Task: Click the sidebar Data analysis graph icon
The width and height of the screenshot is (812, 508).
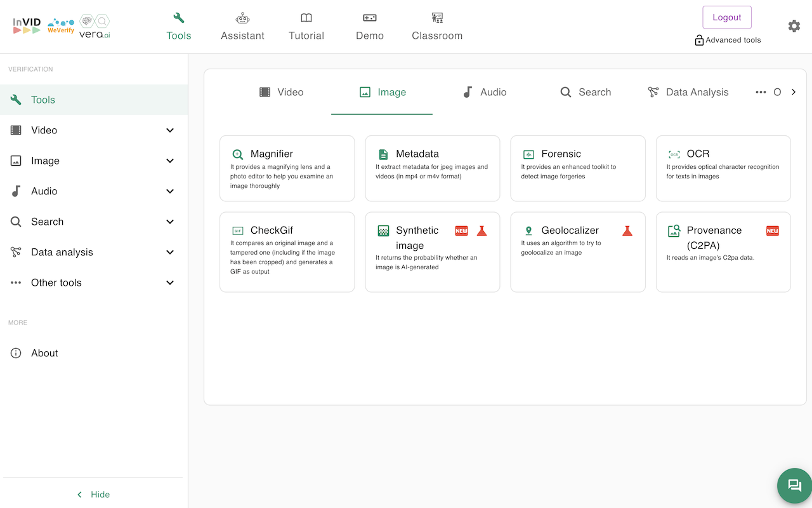Action: tap(16, 252)
